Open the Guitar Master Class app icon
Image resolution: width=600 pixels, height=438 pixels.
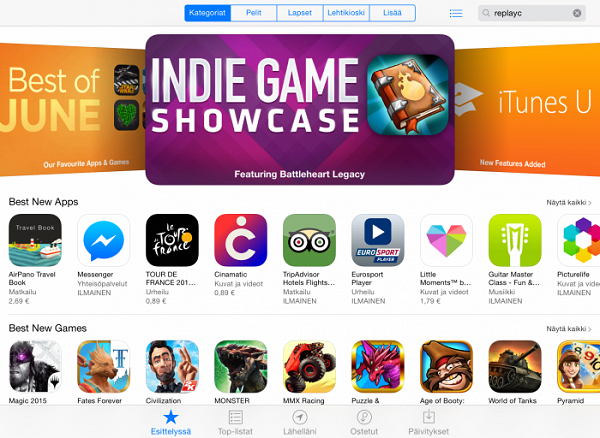(515, 240)
